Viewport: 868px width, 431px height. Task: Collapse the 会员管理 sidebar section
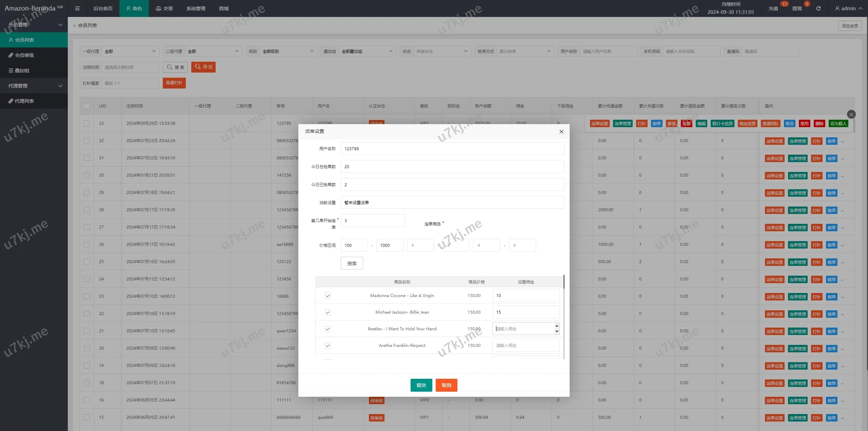coord(34,25)
